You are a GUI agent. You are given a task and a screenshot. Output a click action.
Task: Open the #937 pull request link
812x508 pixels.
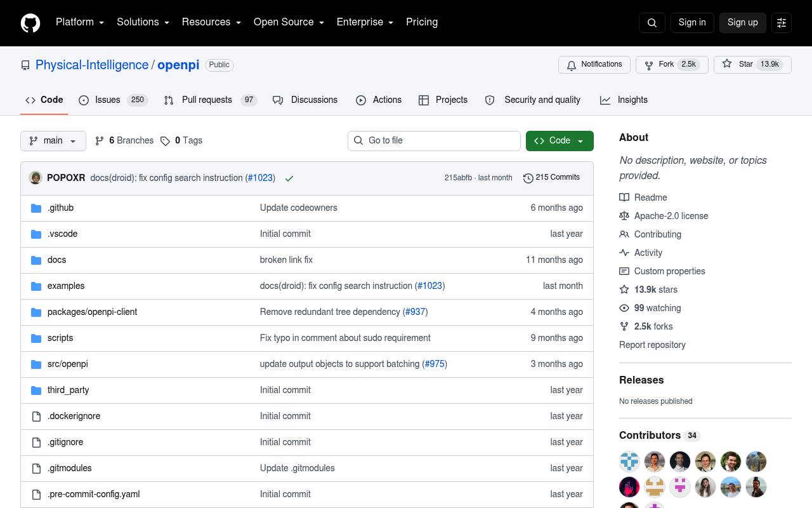[416, 312]
